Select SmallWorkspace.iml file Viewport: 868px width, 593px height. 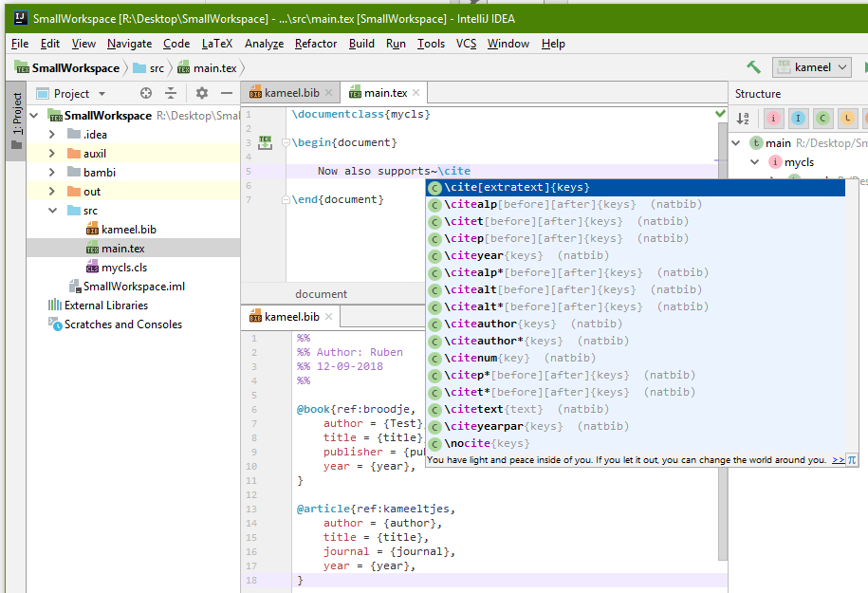[x=127, y=287]
